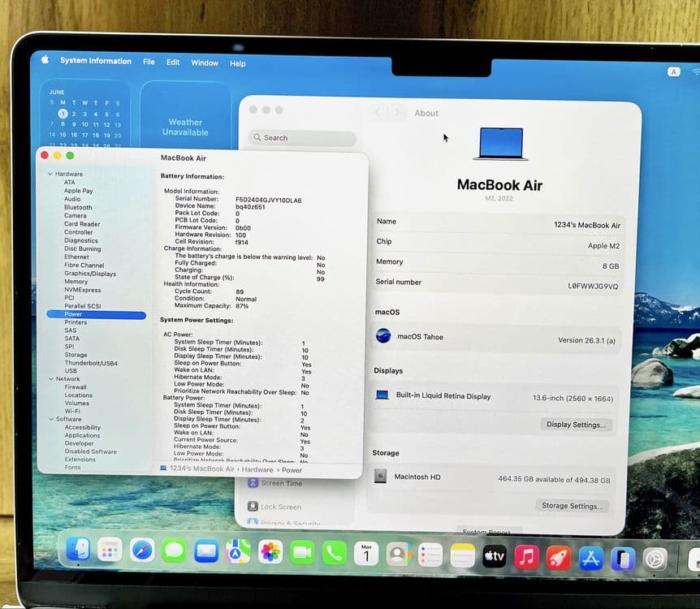The image size is (700, 609).
Task: Click the Search field in System Settings
Action: click(x=303, y=138)
